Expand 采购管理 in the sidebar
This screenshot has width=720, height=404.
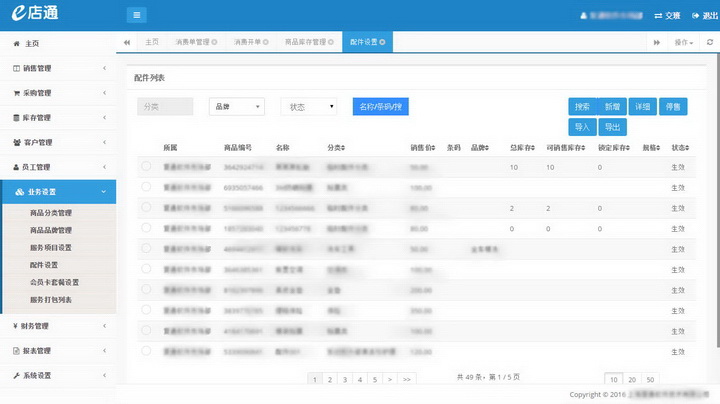pyautogui.click(x=58, y=93)
